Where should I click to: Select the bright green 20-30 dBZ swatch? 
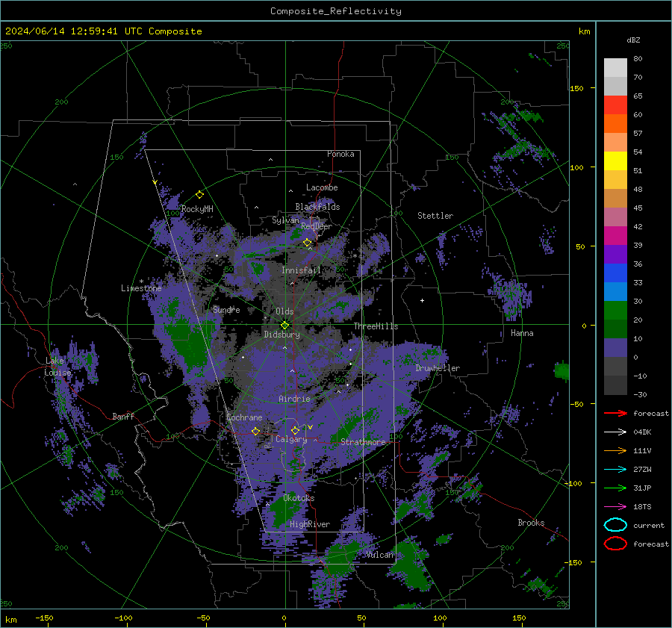pos(615,311)
